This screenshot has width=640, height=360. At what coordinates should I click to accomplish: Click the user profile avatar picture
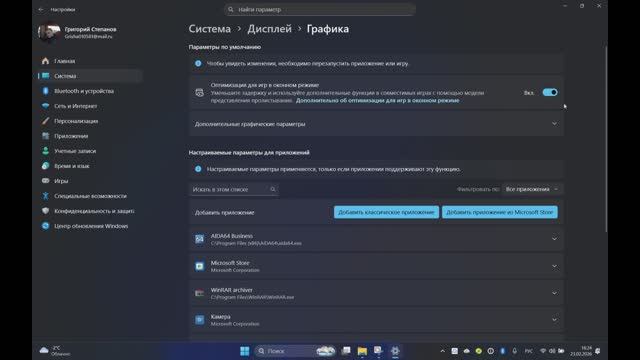pyautogui.click(x=49, y=33)
